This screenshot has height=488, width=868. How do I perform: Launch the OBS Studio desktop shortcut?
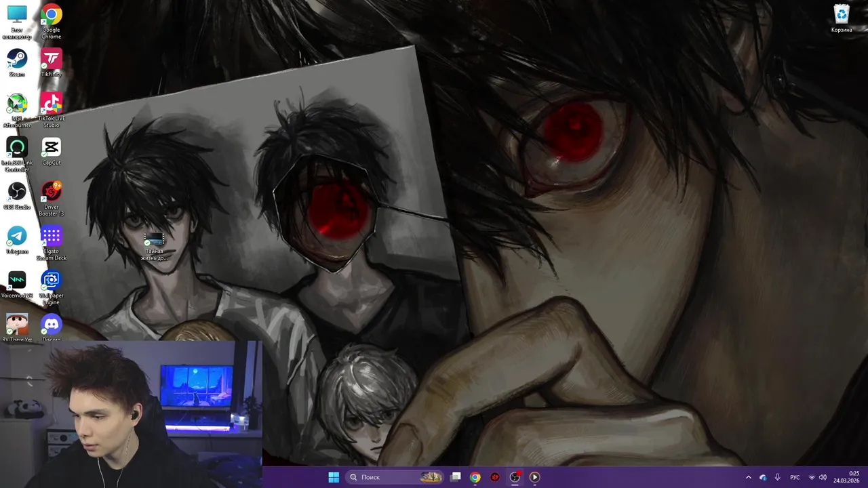click(x=17, y=196)
